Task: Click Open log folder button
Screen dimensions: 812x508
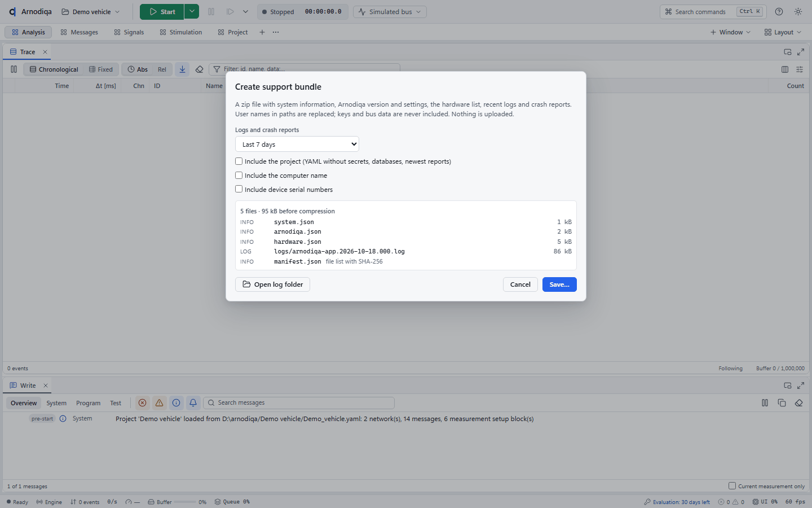Action: coord(272,284)
